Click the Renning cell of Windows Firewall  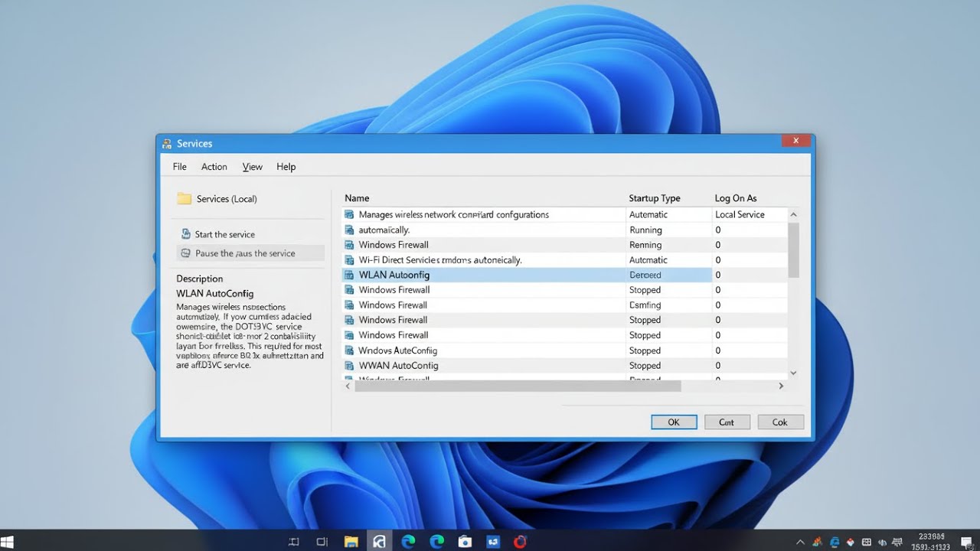click(x=645, y=245)
